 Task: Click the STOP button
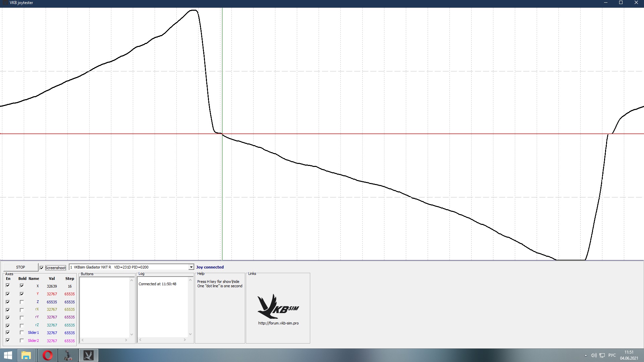[20, 267]
